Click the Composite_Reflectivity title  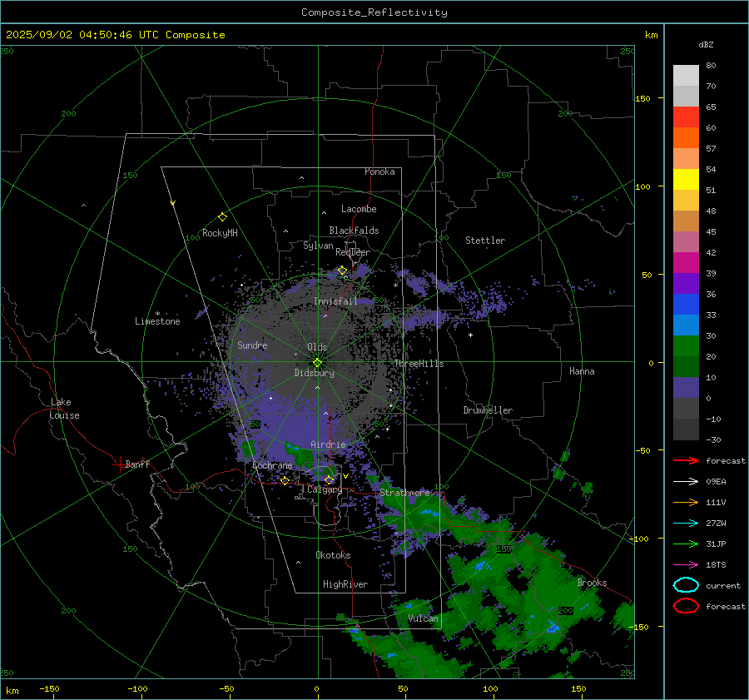pyautogui.click(x=374, y=12)
